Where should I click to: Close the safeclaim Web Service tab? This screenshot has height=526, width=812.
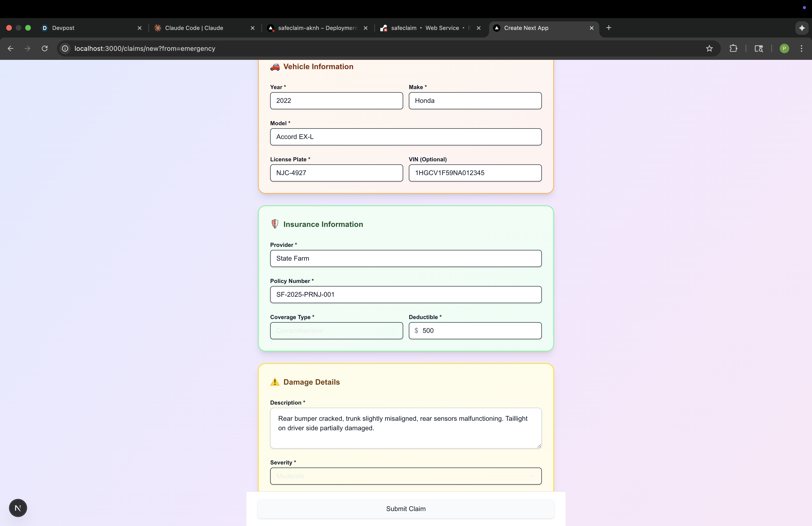pos(479,28)
